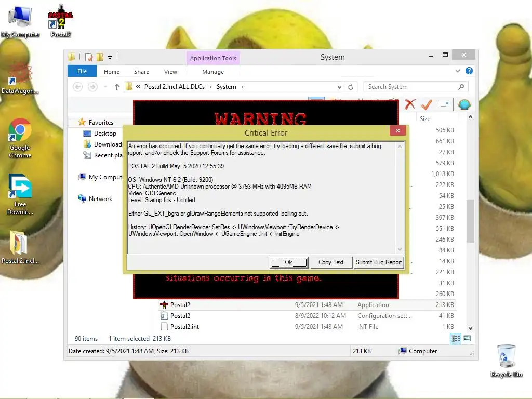This screenshot has height=399, width=532.
Task: Click the 506 KB size cell
Action: coord(445,130)
